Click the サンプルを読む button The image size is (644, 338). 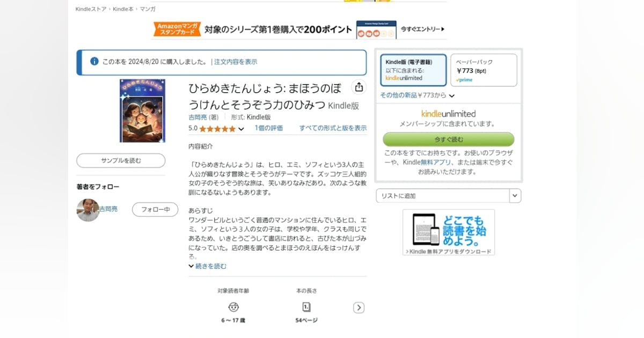tap(121, 160)
